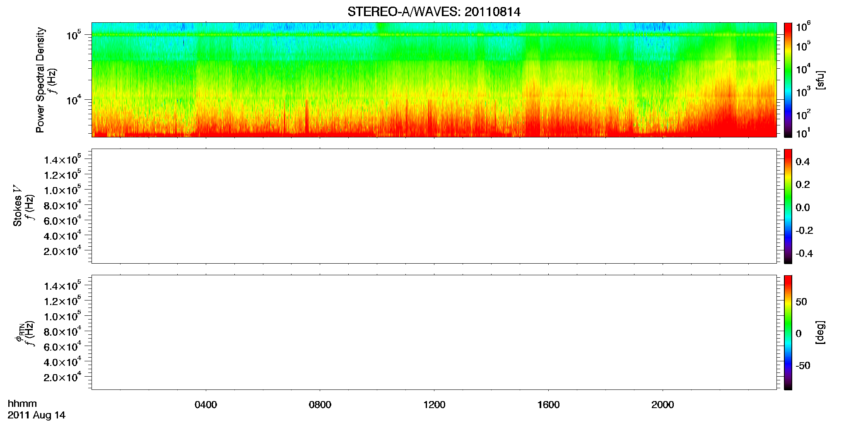
Task: Click the hhmm axis format label
Action: 22,404
